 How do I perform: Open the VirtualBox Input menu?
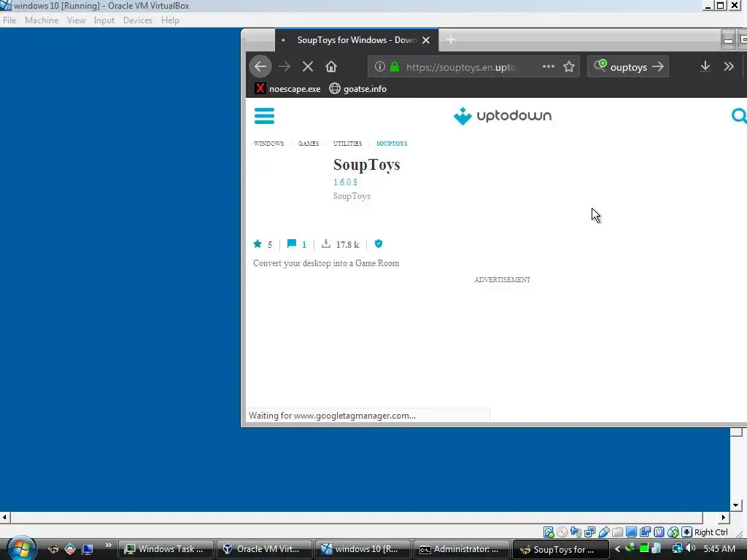(104, 20)
